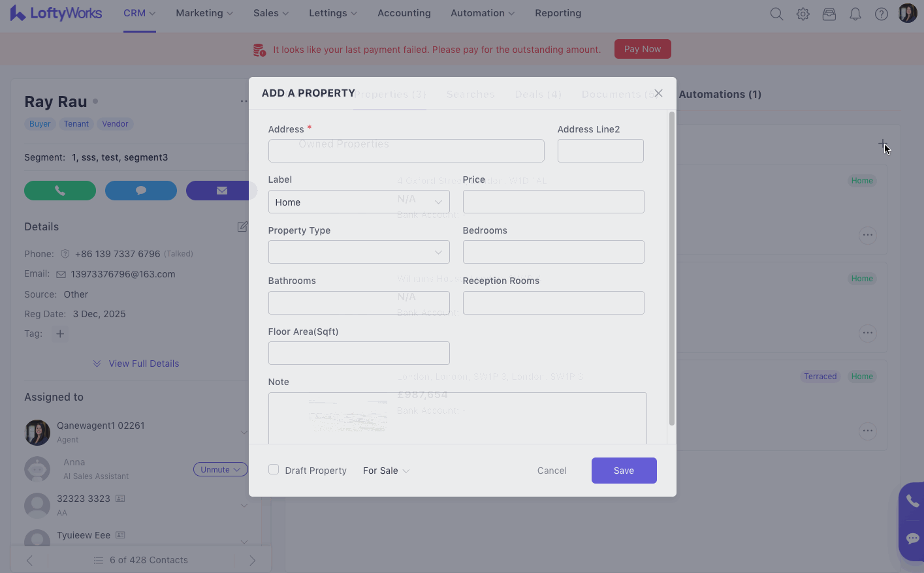924x573 pixels.
Task: Toggle the Unmute button for Anna
Action: point(220,469)
